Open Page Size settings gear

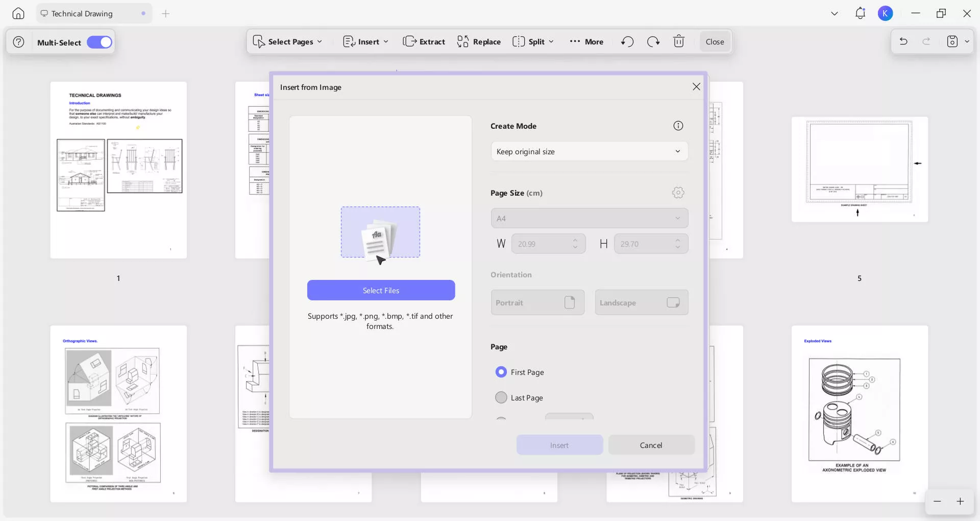[x=678, y=193]
